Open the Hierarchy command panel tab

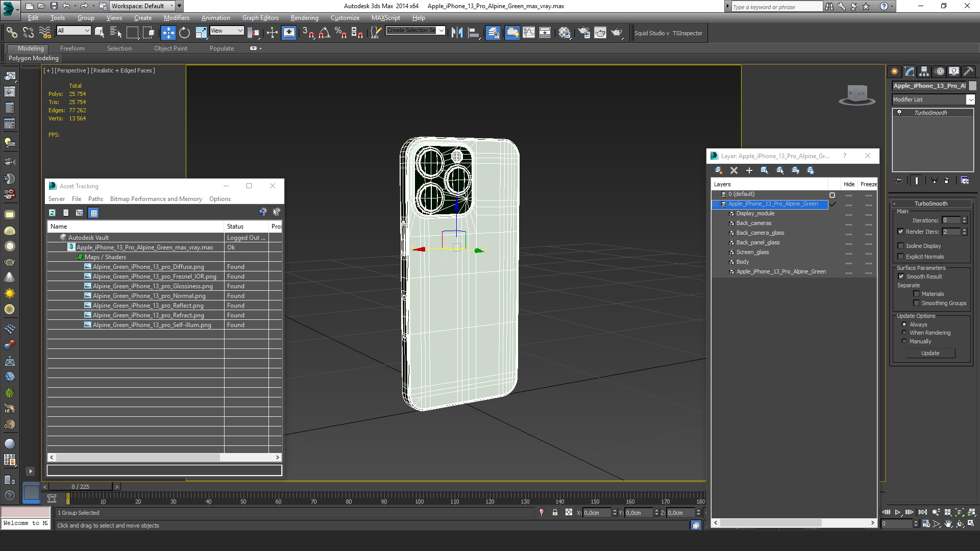pyautogui.click(x=924, y=71)
